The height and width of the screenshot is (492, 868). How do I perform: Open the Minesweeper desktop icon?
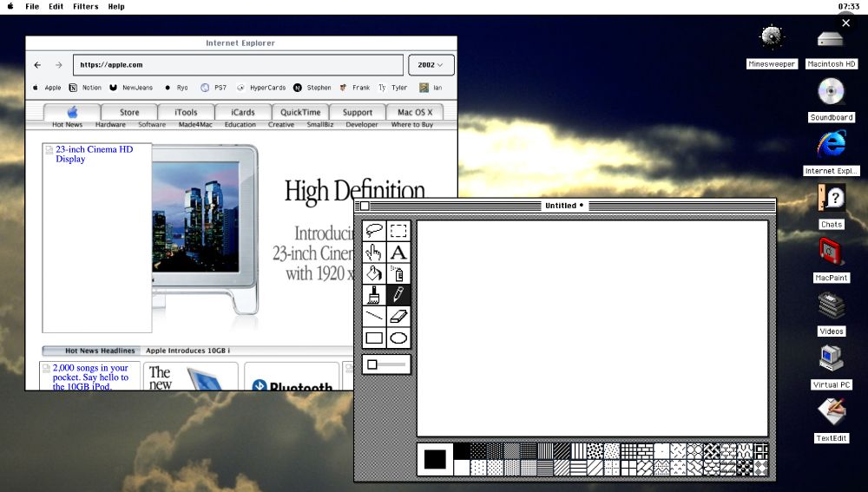(x=771, y=38)
